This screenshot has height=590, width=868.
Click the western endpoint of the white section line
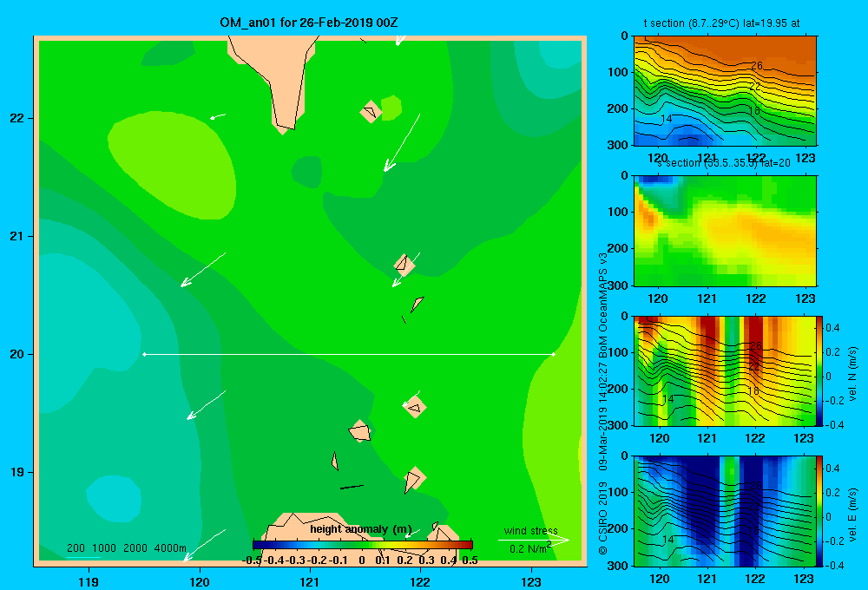click(144, 354)
